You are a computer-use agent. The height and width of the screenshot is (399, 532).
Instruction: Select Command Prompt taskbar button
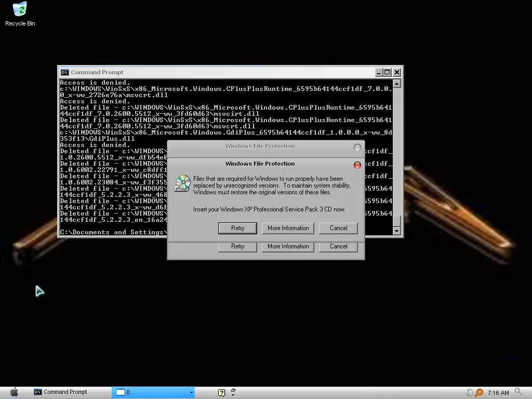(x=60, y=392)
